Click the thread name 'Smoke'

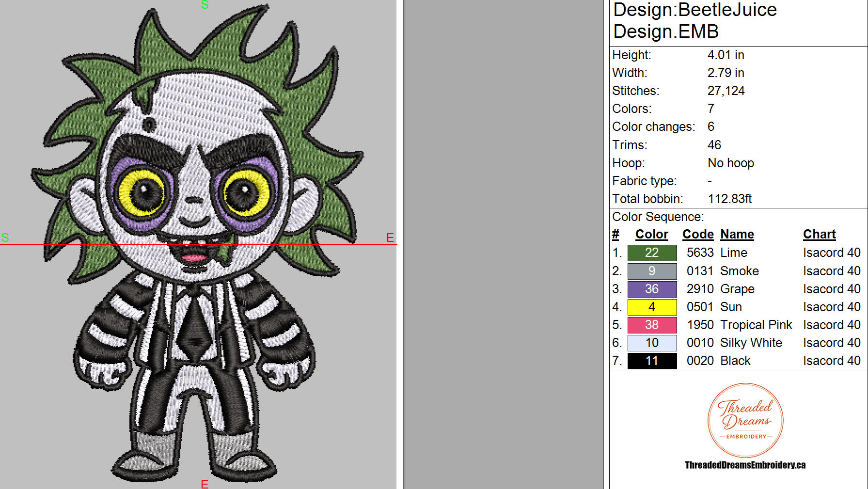[x=740, y=271]
